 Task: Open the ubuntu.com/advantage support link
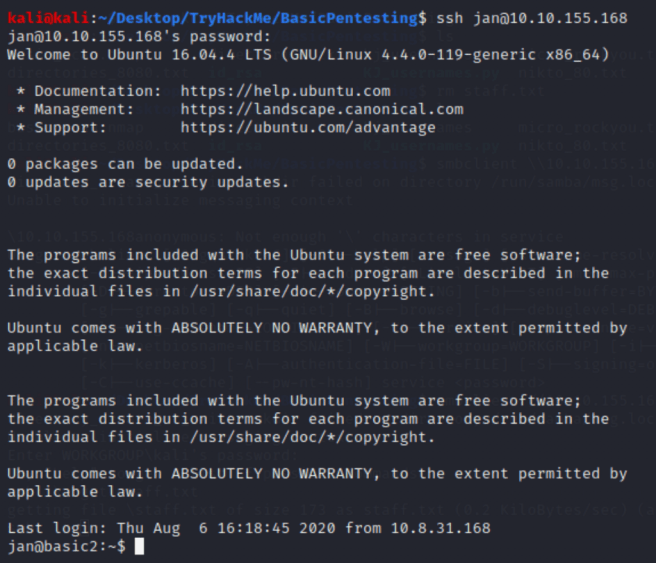[x=308, y=127]
